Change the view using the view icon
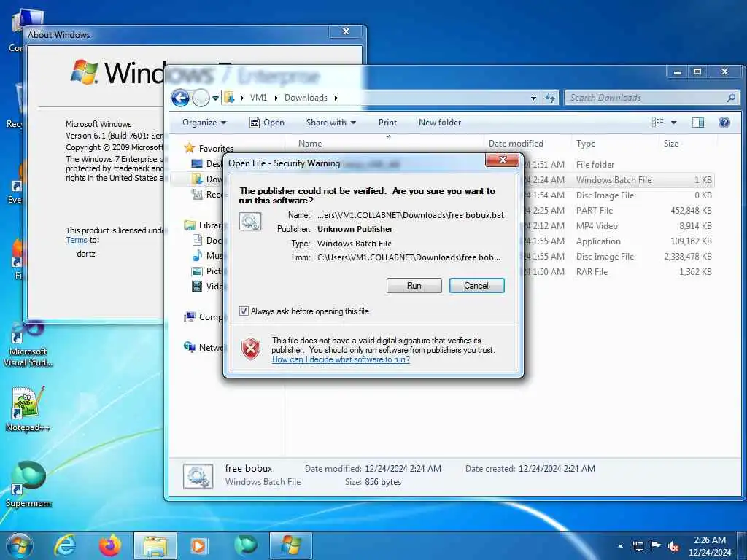This screenshot has width=747, height=560. (658, 122)
